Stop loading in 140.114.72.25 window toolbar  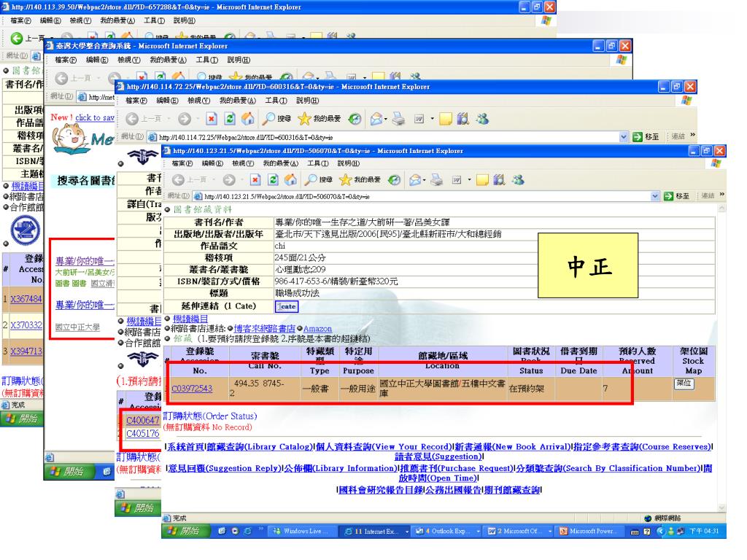tap(212, 119)
